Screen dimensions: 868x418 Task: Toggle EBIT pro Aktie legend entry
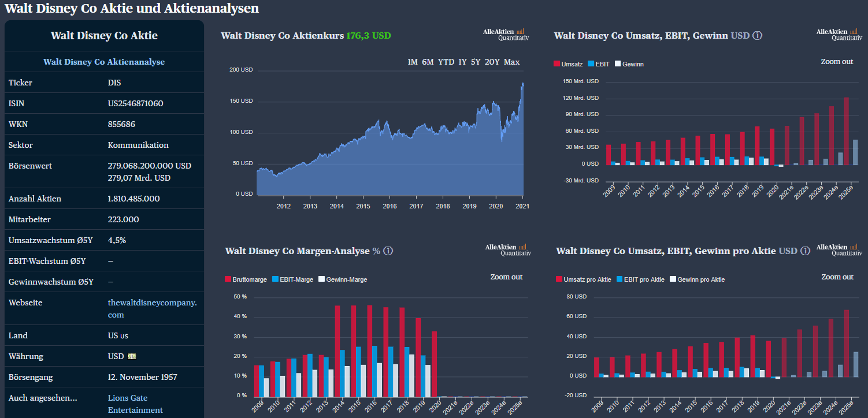640,279
